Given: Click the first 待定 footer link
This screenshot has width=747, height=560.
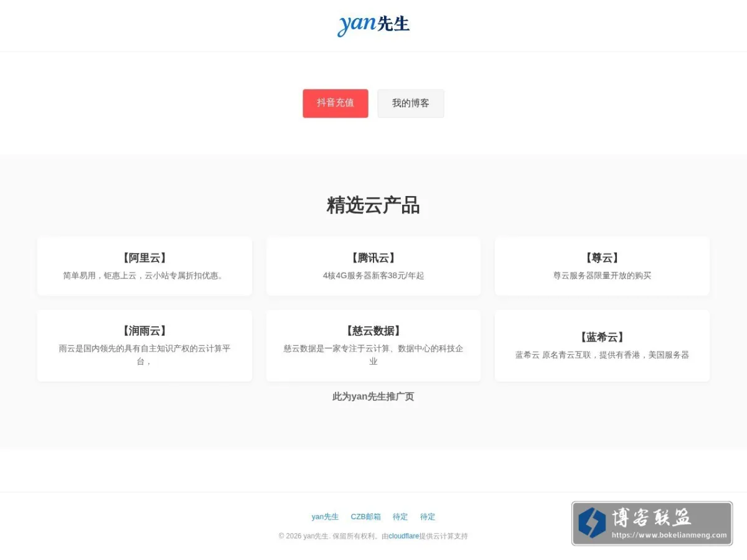Looking at the screenshot, I should [400, 517].
